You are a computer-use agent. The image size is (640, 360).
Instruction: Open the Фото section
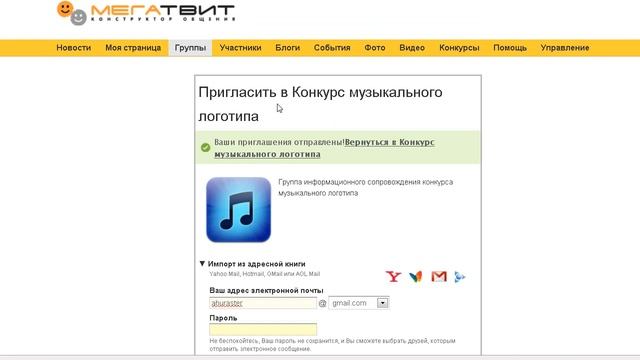[x=375, y=48]
